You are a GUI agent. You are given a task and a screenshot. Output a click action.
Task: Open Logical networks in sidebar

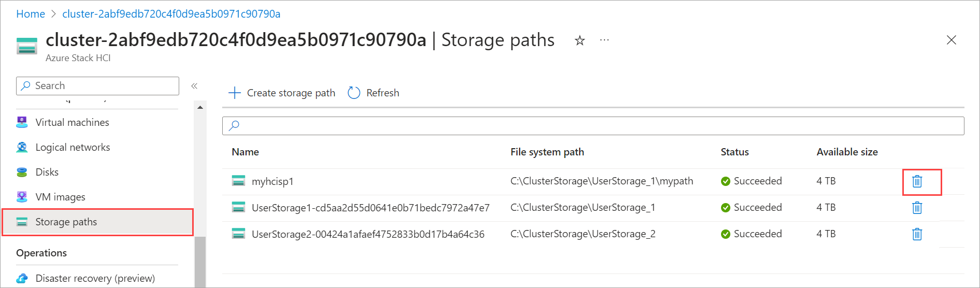pos(73,147)
